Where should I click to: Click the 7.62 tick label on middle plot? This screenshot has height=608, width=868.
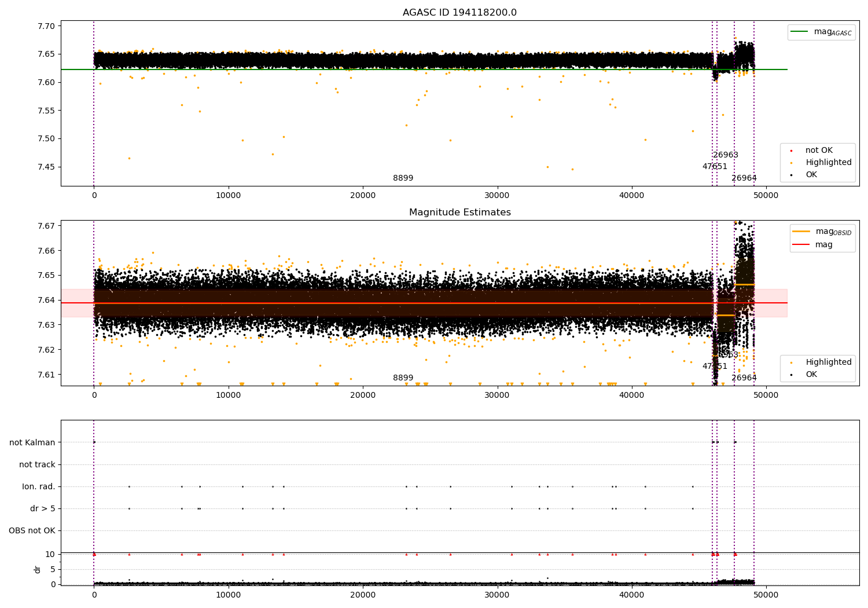(x=46, y=350)
